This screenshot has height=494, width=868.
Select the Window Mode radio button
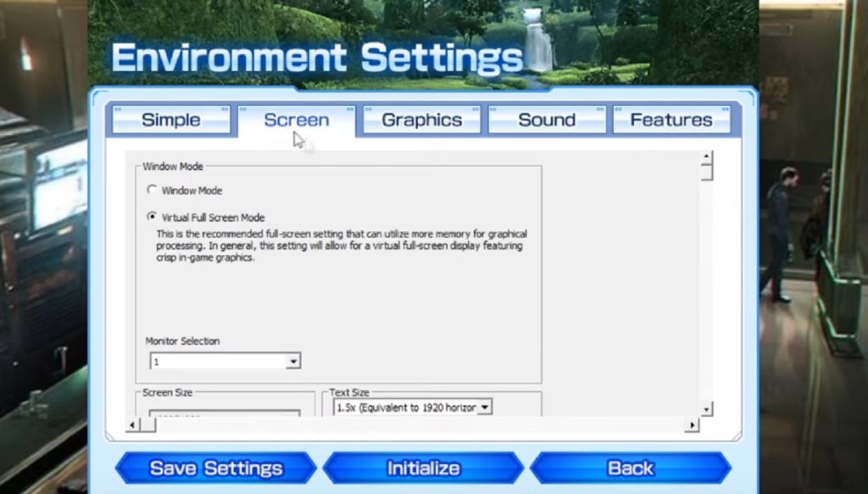click(x=152, y=190)
